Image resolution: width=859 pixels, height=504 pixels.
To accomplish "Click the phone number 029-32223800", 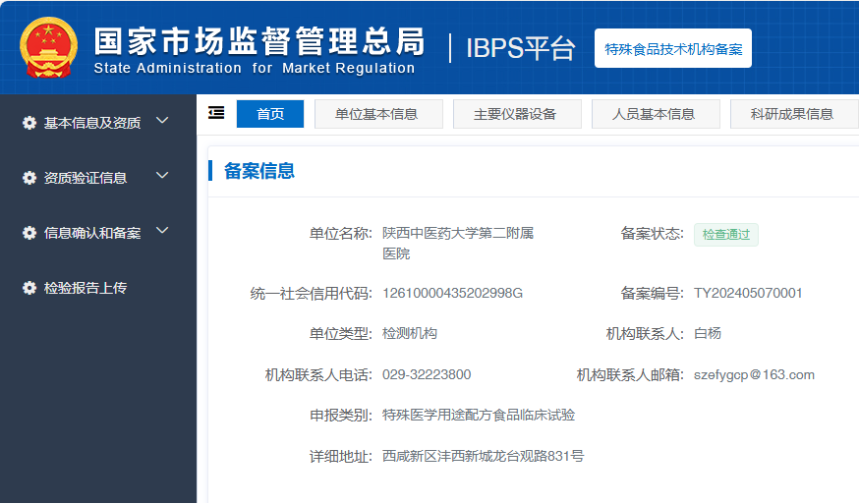I will (x=427, y=374).
